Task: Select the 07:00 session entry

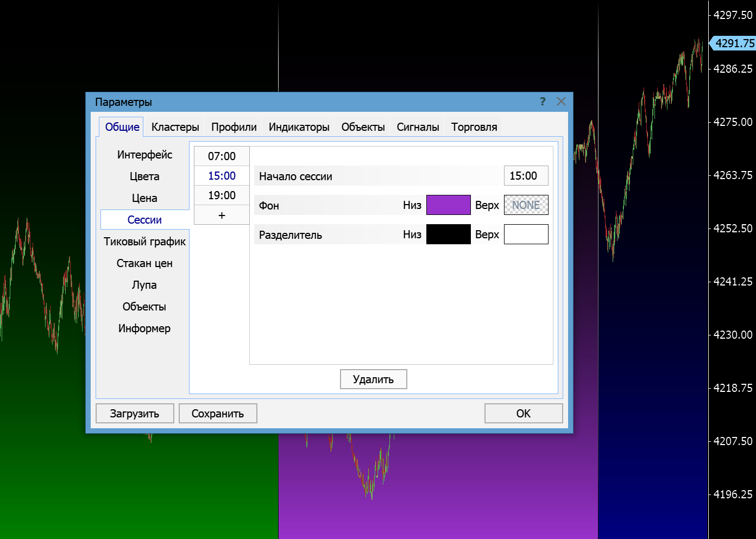Action: (222, 156)
